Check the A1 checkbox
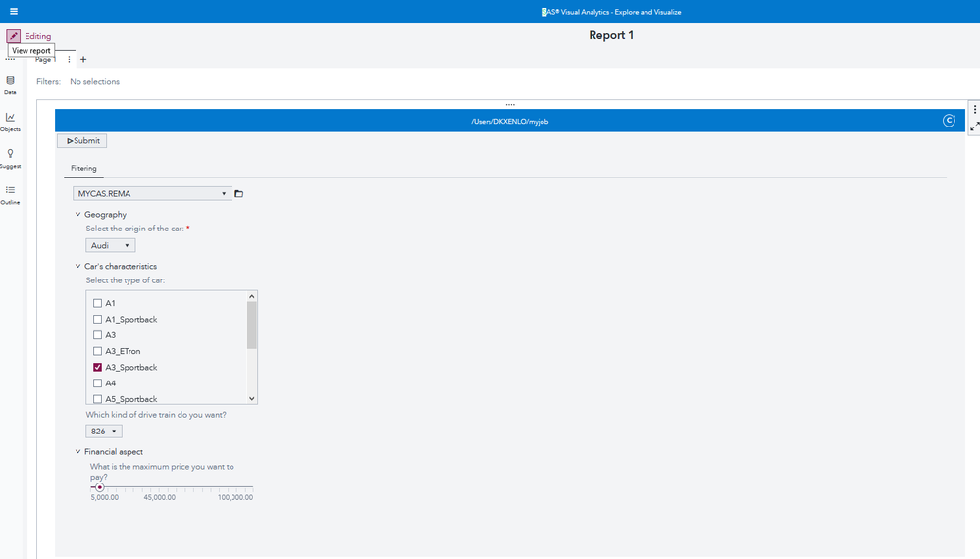 tap(97, 303)
